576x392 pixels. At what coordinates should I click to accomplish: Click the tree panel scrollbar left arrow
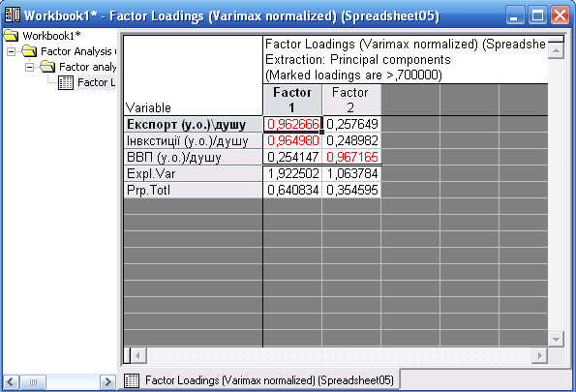(x=11, y=382)
